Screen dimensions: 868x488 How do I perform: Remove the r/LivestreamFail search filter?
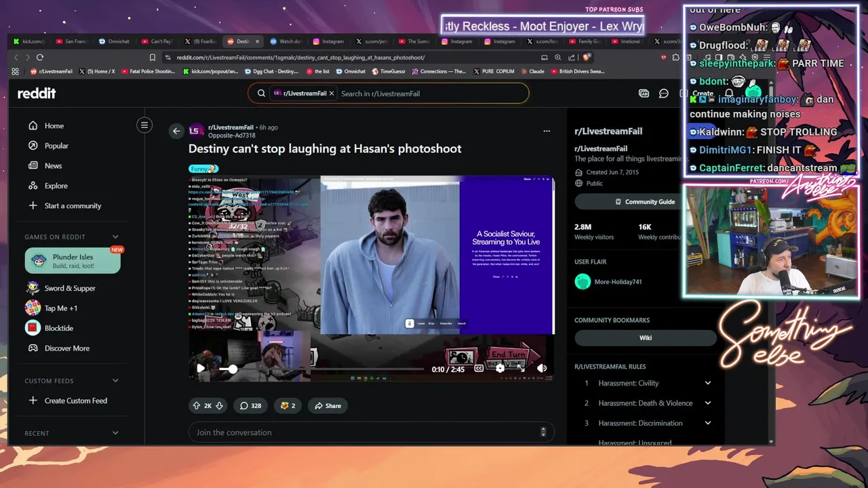332,94
